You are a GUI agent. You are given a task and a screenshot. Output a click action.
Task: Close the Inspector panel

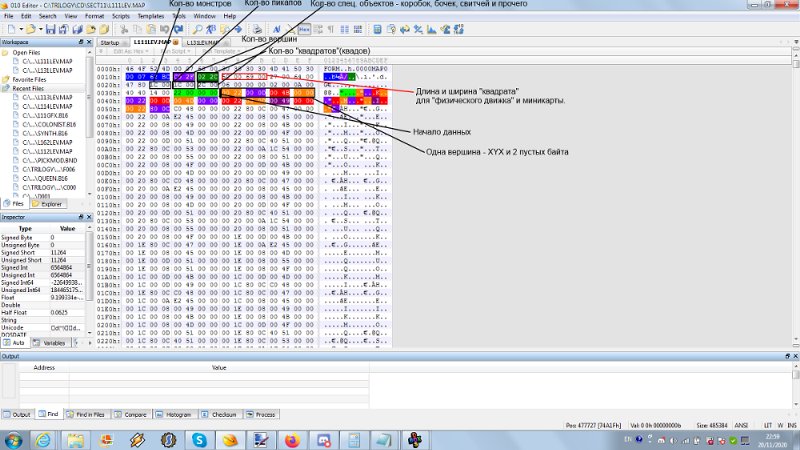coord(89,217)
